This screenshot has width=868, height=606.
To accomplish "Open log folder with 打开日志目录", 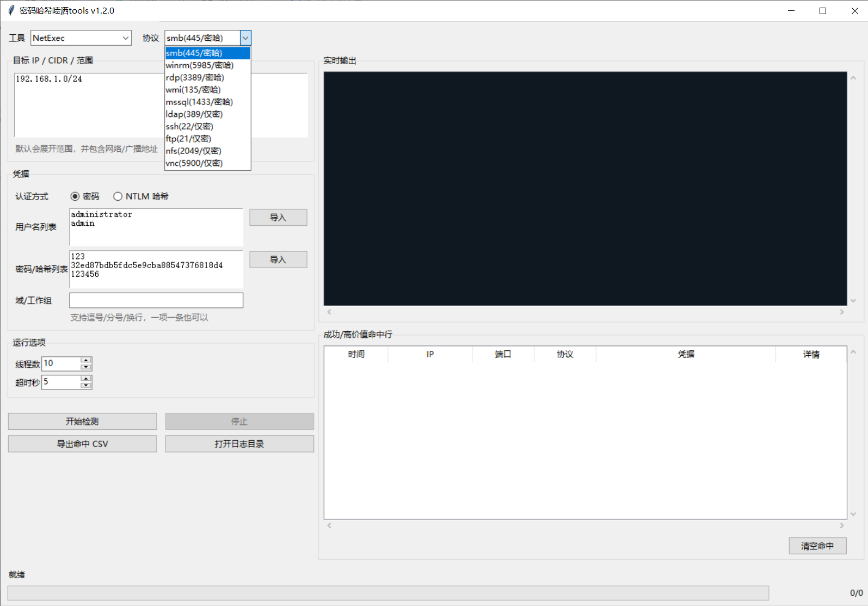I will (x=239, y=444).
